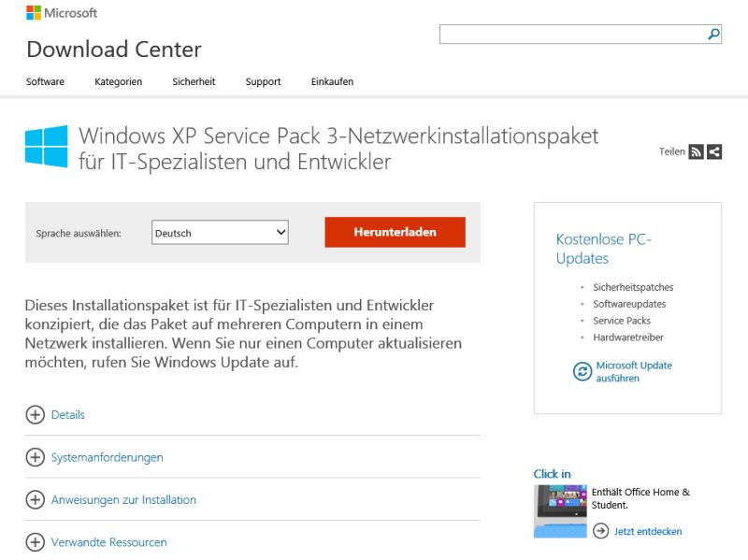
Task: Click the magnifier search icon
Action: coord(713,34)
